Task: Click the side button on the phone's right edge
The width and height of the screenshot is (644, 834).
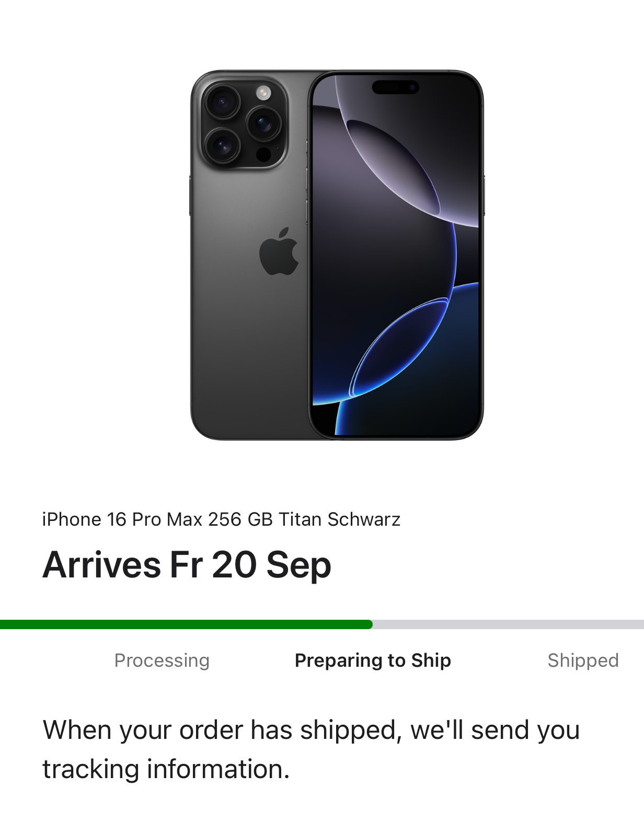Action: [x=484, y=195]
